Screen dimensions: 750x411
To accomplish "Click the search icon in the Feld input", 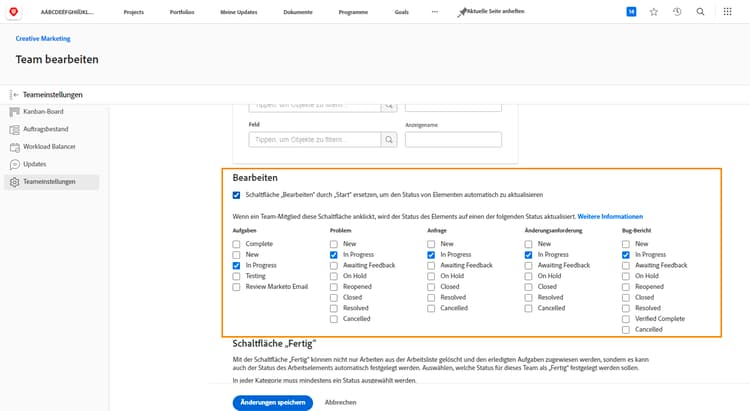I will (389, 140).
